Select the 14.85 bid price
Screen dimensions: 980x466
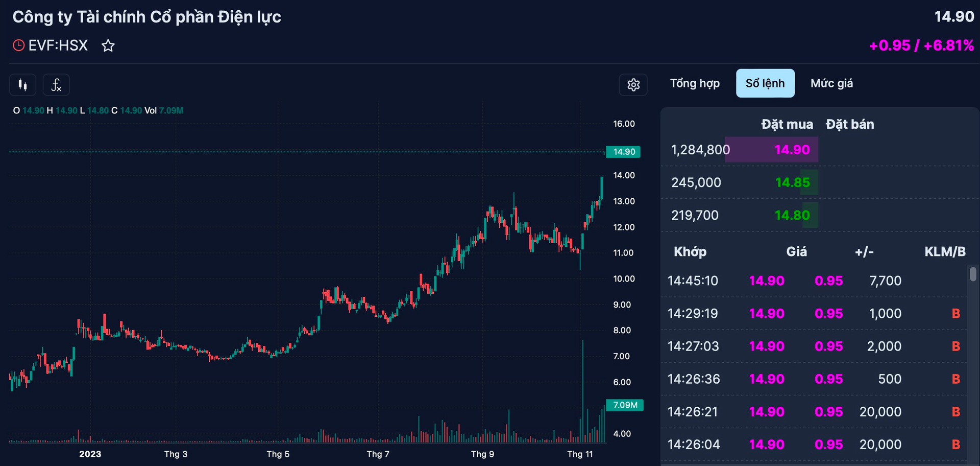click(792, 182)
